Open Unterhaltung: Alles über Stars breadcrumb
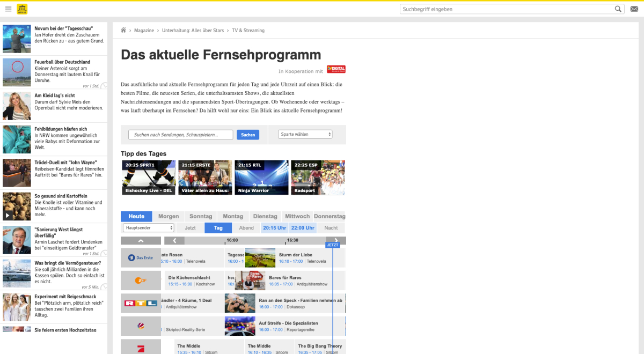The height and width of the screenshot is (354, 644). click(193, 31)
